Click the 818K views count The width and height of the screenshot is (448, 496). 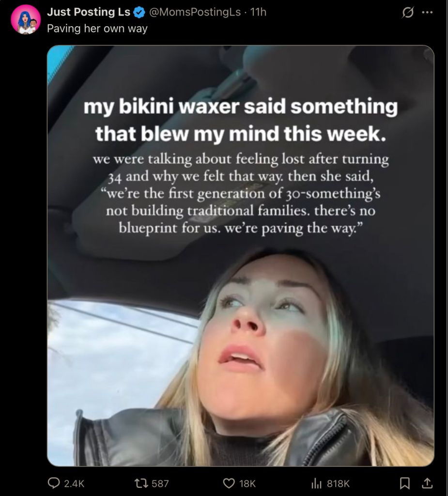[338, 483]
